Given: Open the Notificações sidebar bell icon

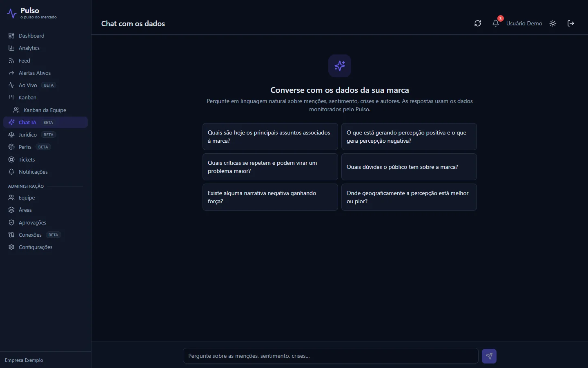Looking at the screenshot, I should pyautogui.click(x=11, y=172).
